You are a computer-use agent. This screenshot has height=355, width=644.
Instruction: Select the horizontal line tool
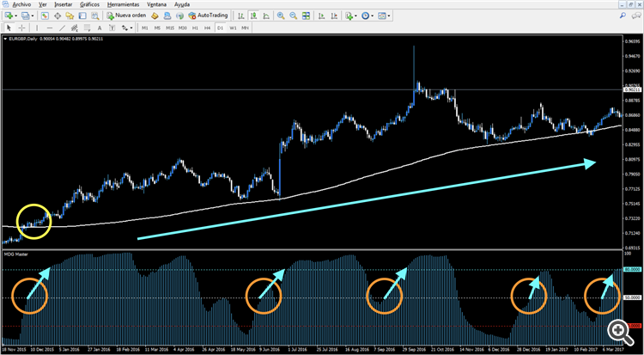click(50, 28)
